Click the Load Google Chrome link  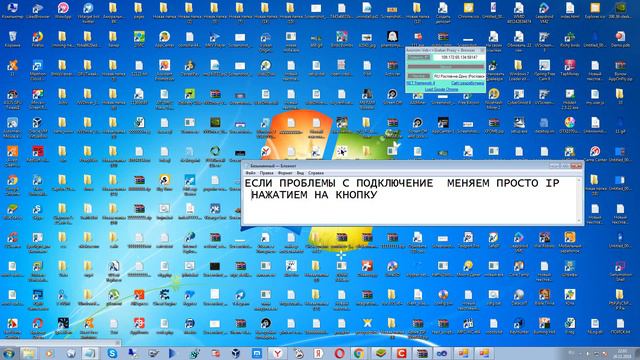click(x=441, y=89)
